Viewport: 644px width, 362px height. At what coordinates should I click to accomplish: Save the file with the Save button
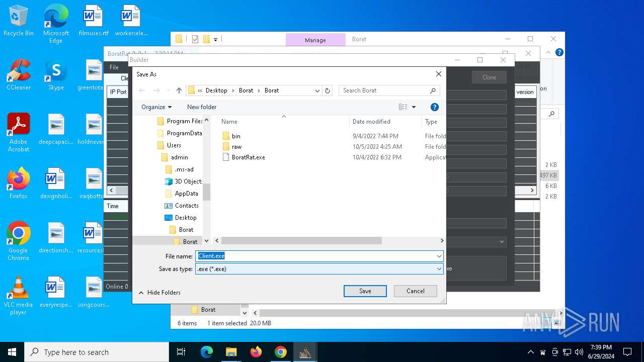click(x=365, y=291)
